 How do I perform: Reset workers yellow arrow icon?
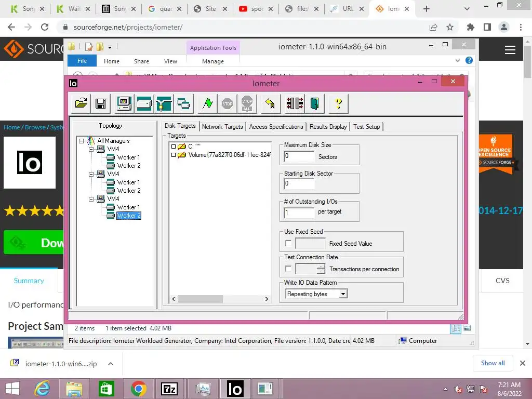tap(270, 103)
